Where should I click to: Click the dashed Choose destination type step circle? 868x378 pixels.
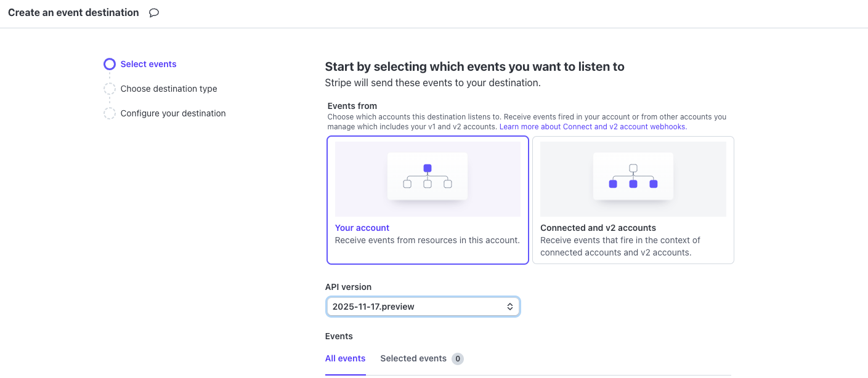tap(109, 89)
